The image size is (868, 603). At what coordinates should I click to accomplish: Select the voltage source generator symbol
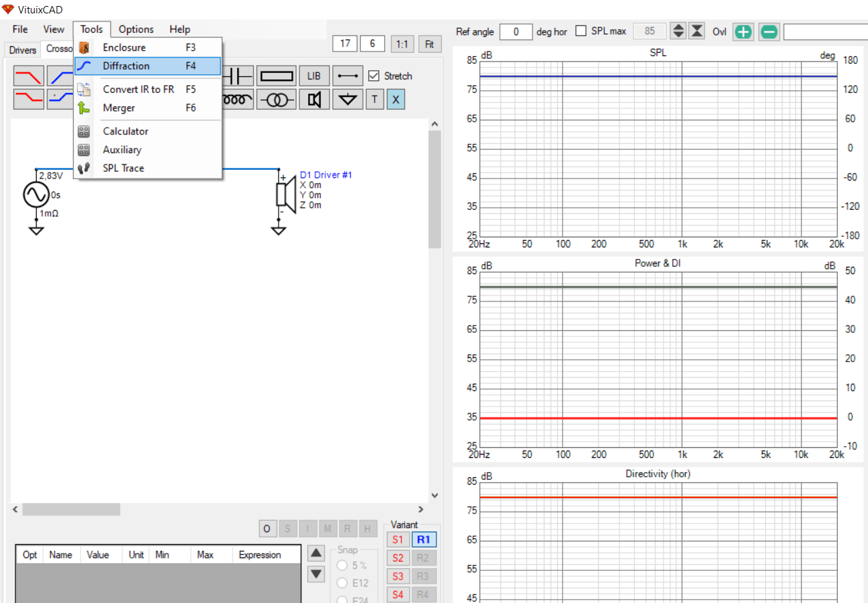pyautogui.click(x=36, y=195)
